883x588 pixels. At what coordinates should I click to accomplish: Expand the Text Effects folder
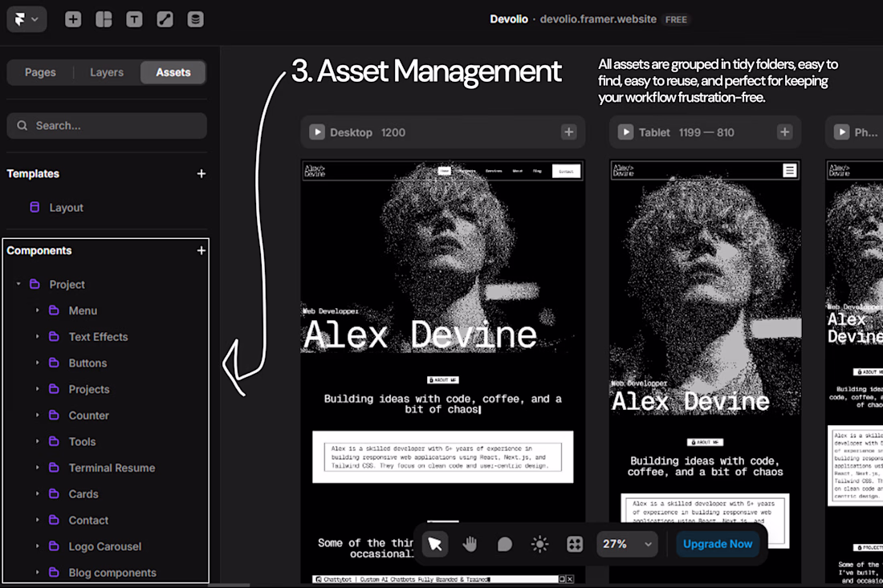(x=38, y=336)
